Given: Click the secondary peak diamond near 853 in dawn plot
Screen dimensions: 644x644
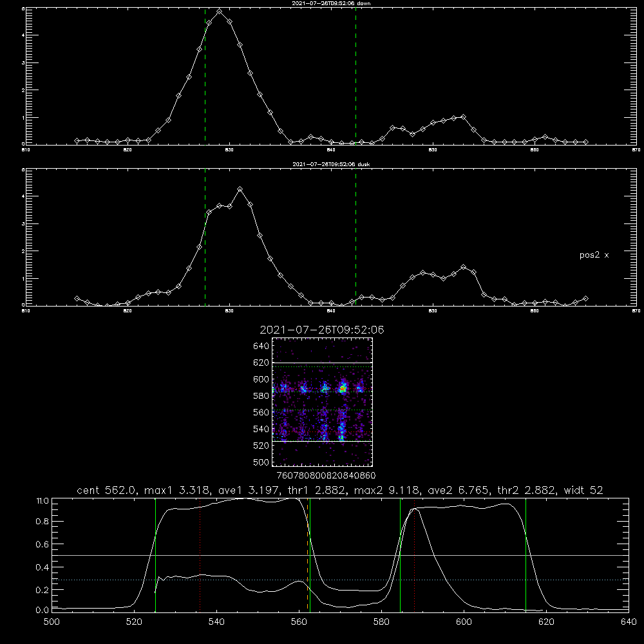Looking at the screenshot, I should click(463, 117).
